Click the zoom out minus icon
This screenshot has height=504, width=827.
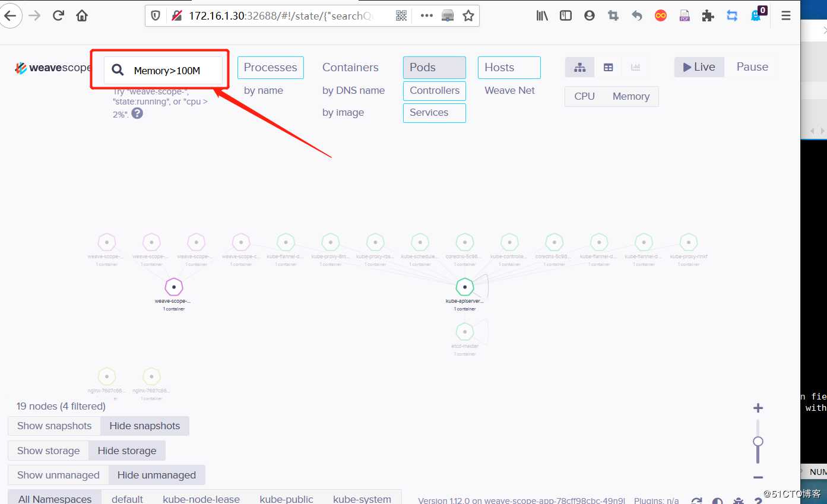pos(758,477)
